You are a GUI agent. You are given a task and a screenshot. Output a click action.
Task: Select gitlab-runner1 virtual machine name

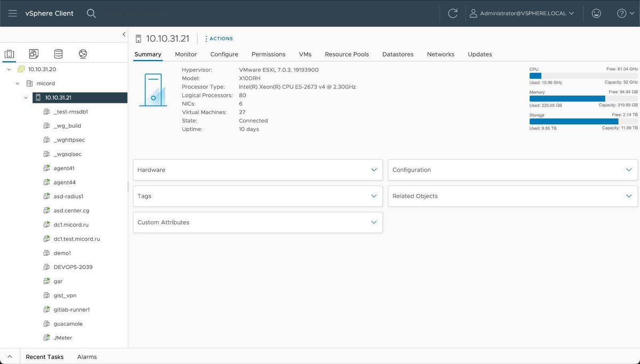72,310
